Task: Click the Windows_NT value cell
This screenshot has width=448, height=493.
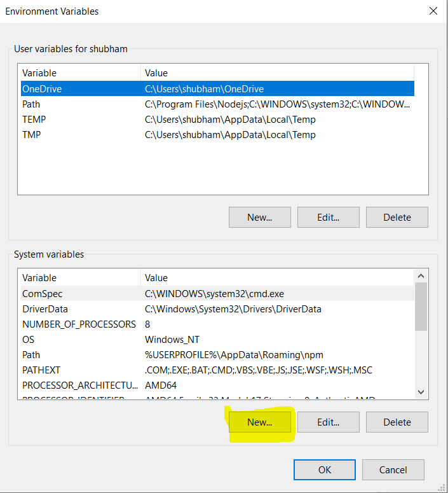Action: [172, 340]
